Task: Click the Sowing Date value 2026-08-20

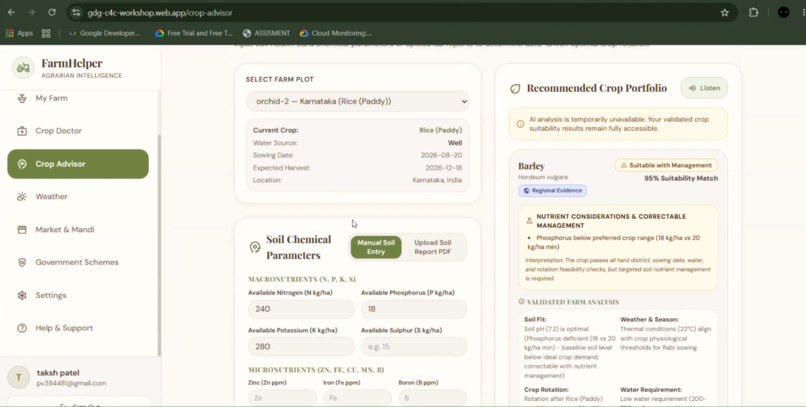Action: (441, 155)
